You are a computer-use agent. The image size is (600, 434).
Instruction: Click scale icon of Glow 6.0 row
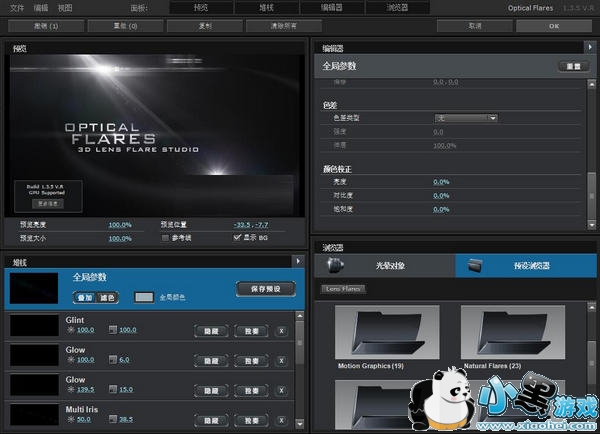pos(113,359)
